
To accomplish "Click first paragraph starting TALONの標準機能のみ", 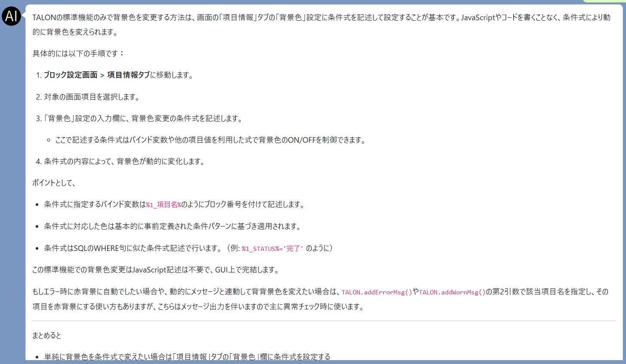I will pyautogui.click(x=321, y=24).
